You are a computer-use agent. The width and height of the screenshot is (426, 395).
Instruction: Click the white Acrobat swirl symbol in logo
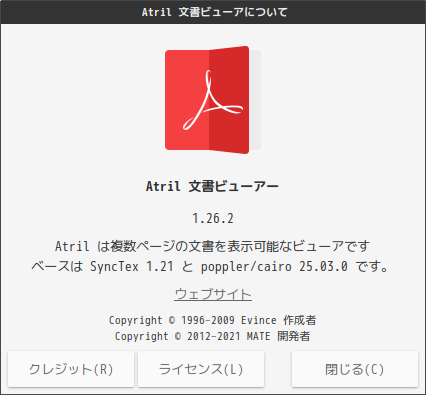[213, 100]
